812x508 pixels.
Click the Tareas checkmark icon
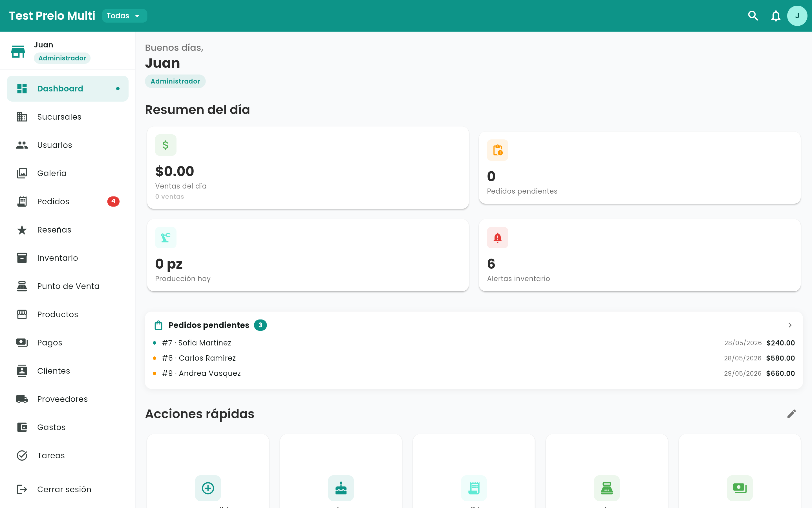[x=22, y=456]
